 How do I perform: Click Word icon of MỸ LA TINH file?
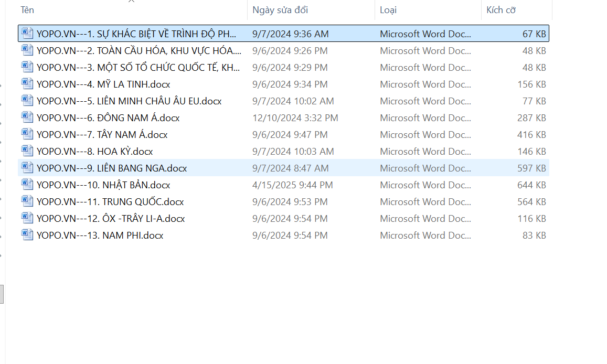(27, 84)
